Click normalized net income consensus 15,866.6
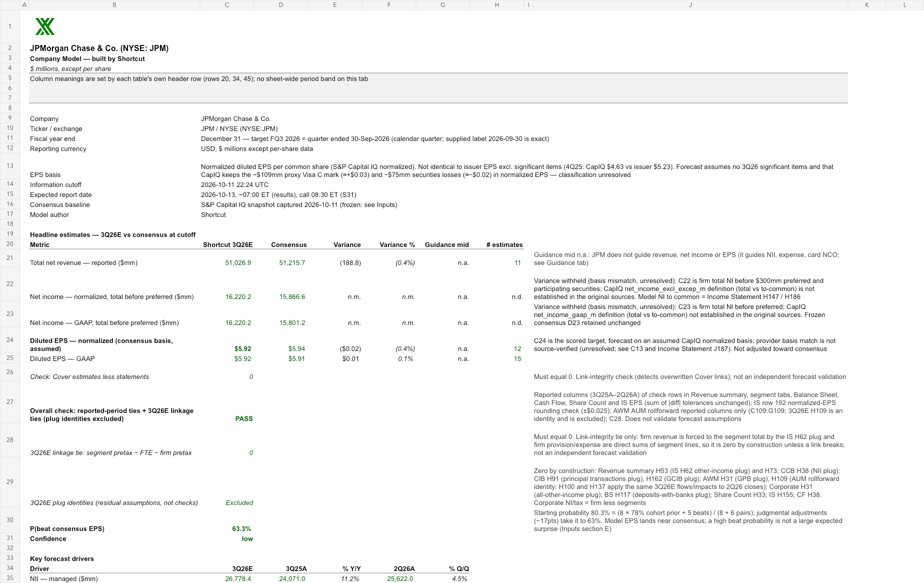924x583 pixels. 292,297
